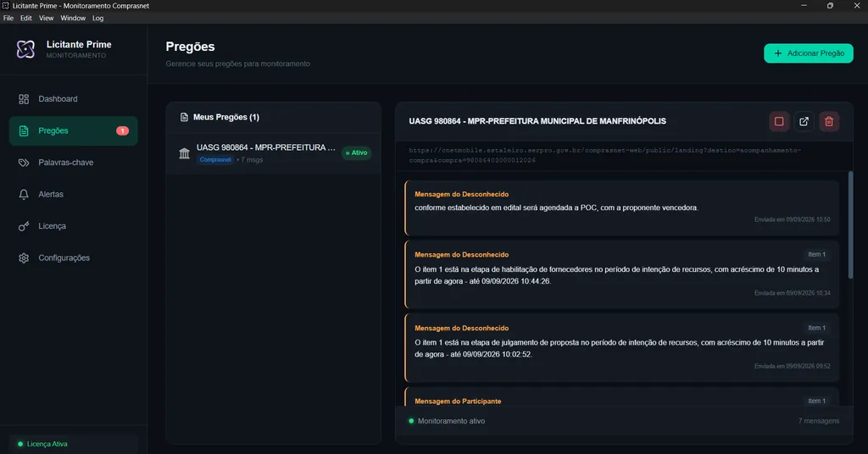Click 'Enviada em 09/09/2026 10:34' timestamp

tap(793, 293)
